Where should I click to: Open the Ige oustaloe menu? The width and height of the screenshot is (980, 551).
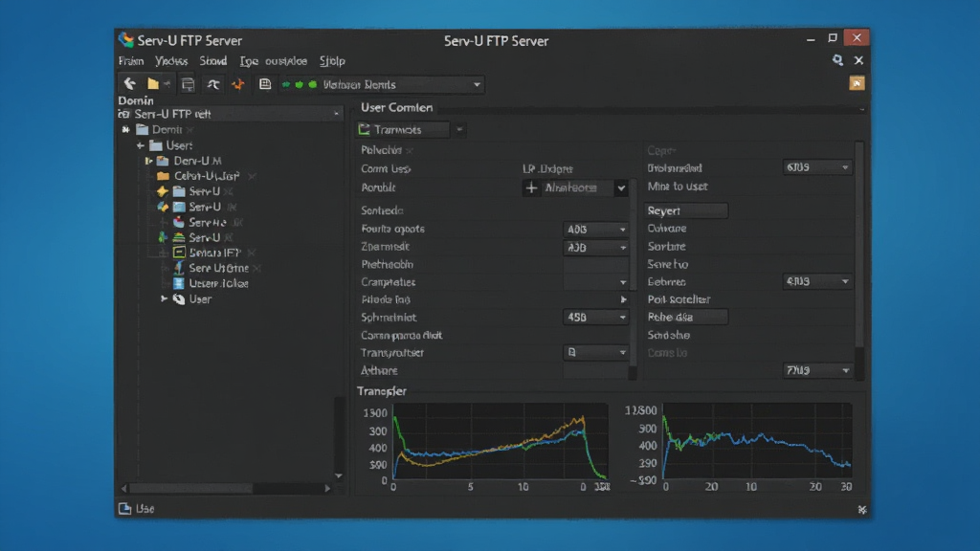[273, 61]
